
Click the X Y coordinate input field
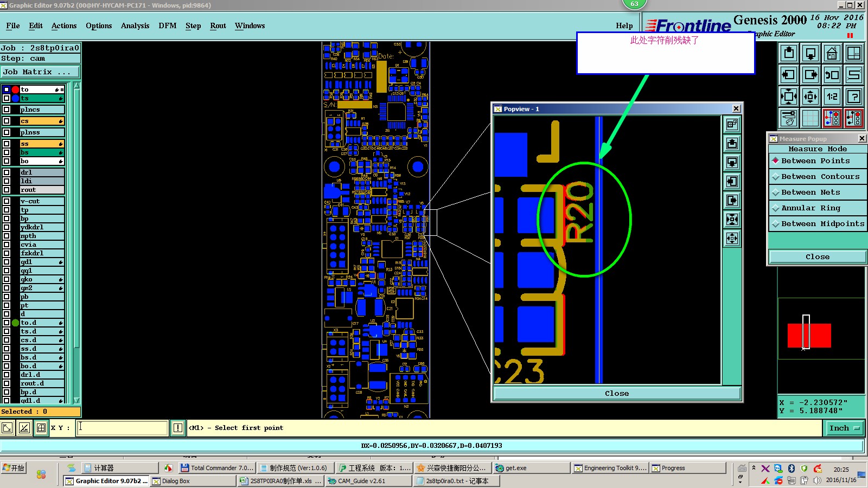click(x=122, y=428)
